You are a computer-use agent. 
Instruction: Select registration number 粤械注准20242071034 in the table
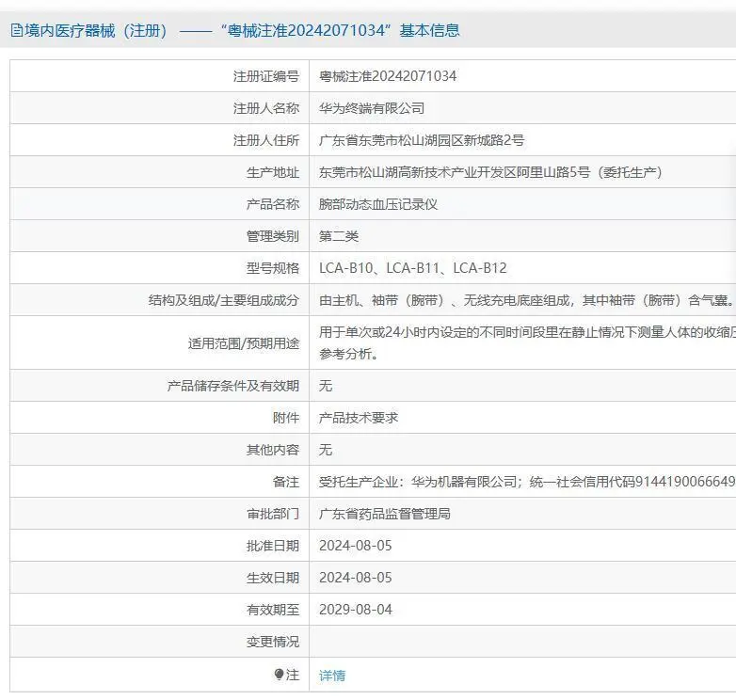(x=388, y=76)
